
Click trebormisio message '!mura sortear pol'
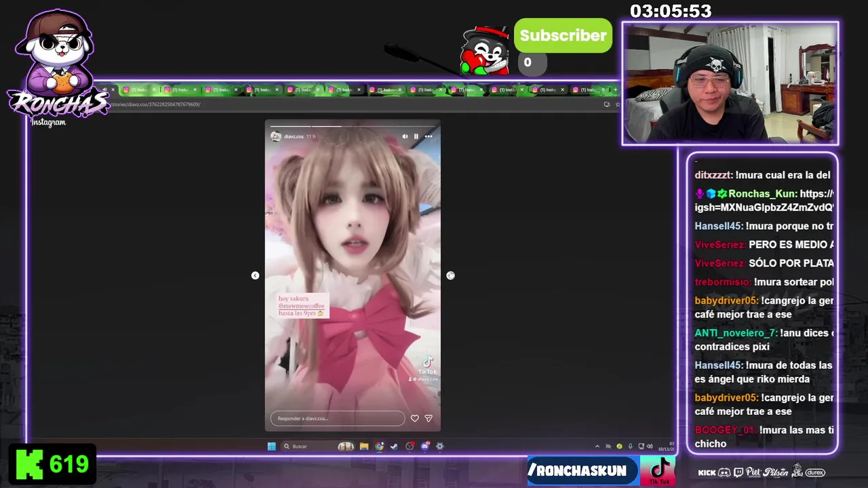click(764, 282)
